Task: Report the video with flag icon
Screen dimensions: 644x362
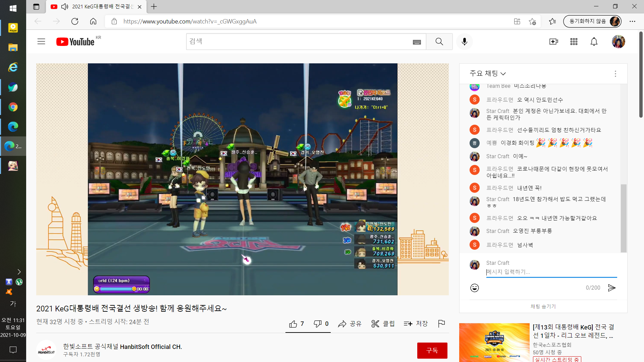Action: point(441,323)
